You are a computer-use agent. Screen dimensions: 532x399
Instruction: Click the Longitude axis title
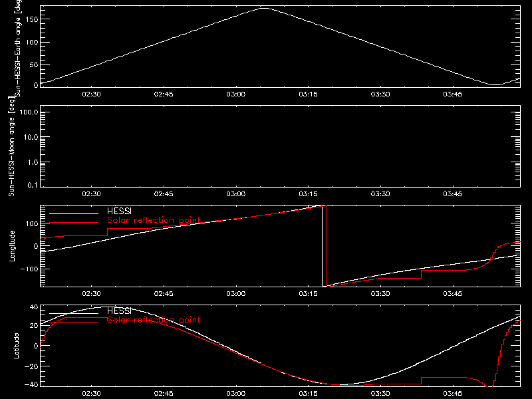[12, 246]
